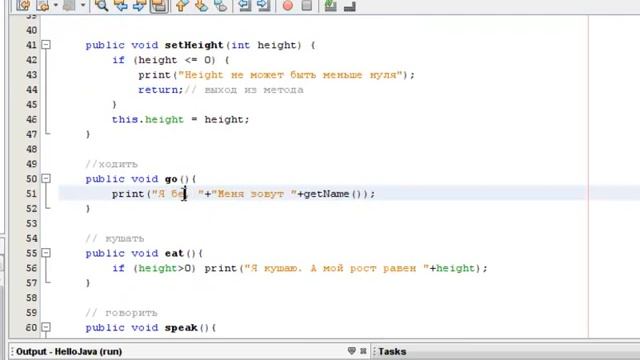Screen dimensions: 640x360
Task: Click 'print' call on line 43
Action: [154, 75]
